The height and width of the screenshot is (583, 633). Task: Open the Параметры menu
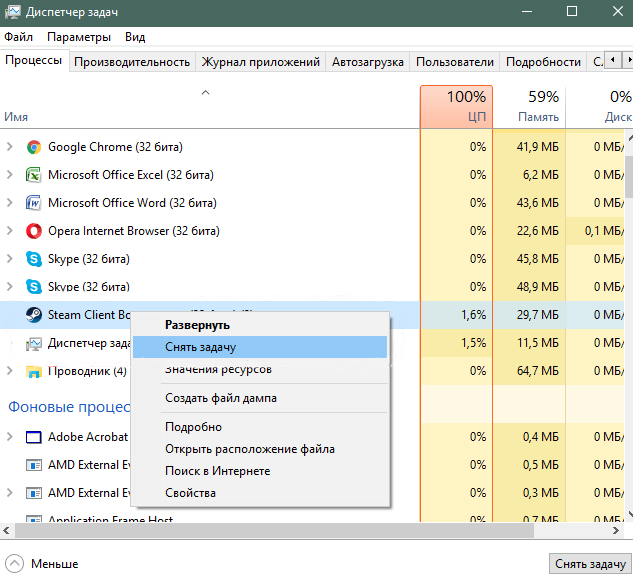click(x=79, y=37)
